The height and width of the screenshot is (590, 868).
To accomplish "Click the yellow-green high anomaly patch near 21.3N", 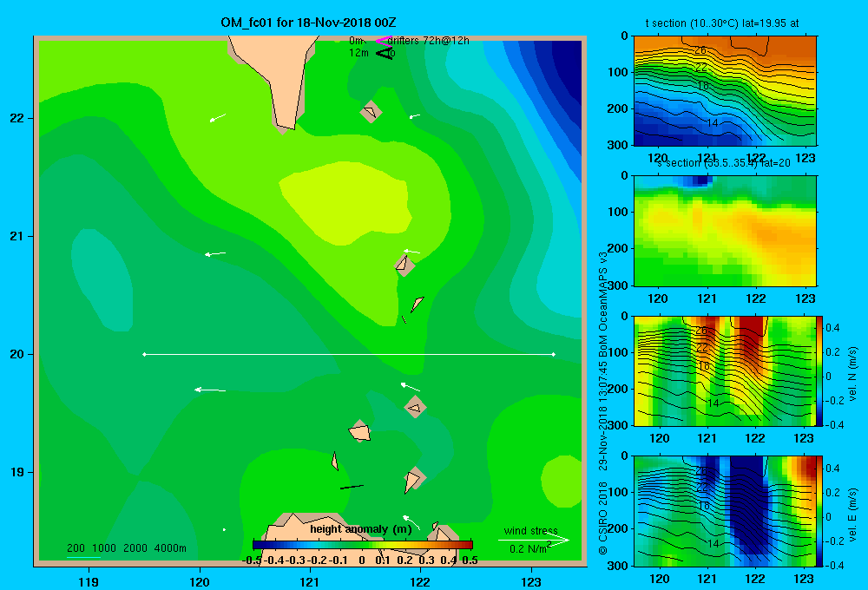I will [x=347, y=204].
